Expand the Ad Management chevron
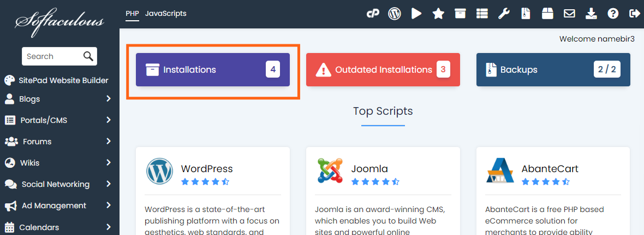The height and width of the screenshot is (235, 644). [x=109, y=205]
